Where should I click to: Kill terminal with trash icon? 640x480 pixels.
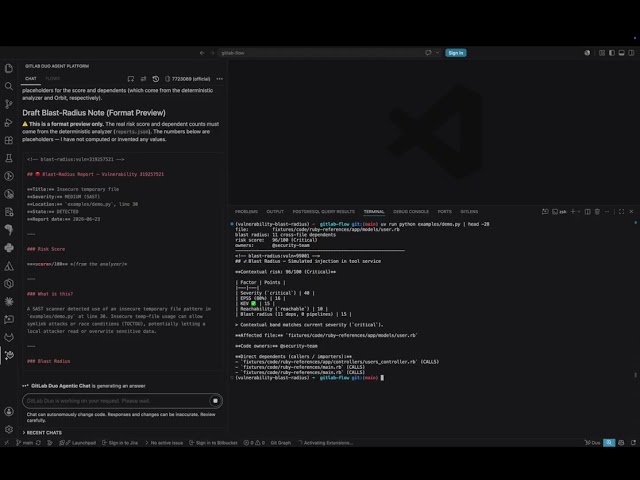click(x=597, y=211)
